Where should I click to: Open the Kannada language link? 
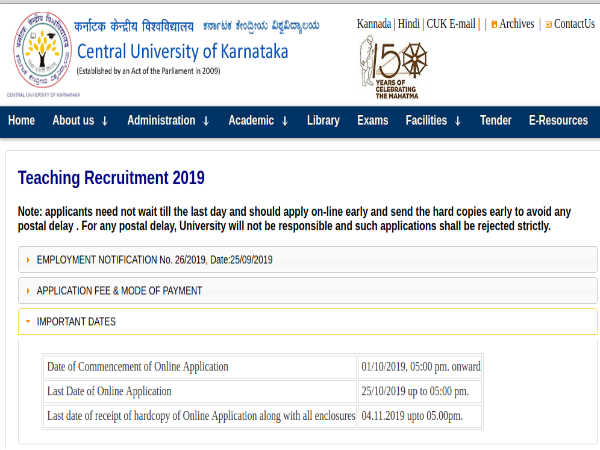373,24
